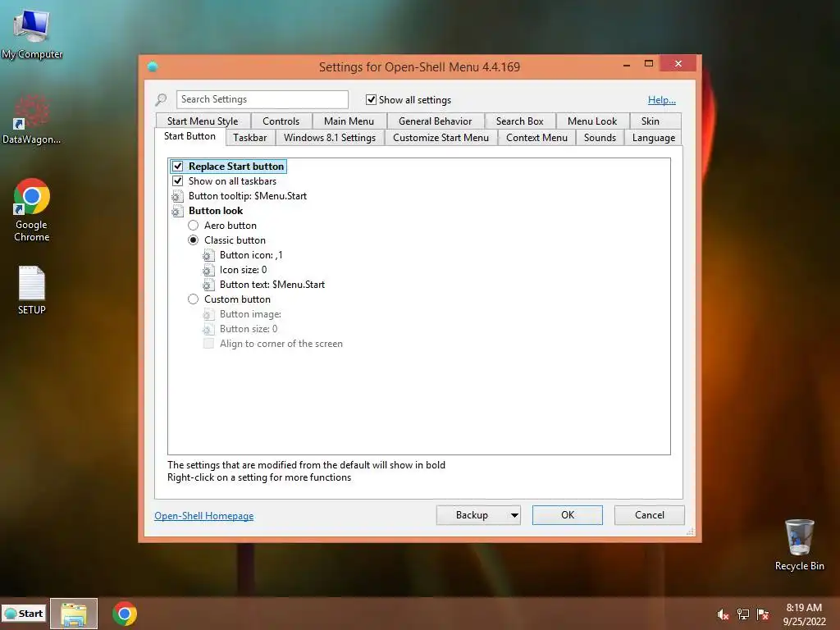Switch to Start Menu Style tab
The height and width of the screenshot is (630, 840).
click(203, 121)
